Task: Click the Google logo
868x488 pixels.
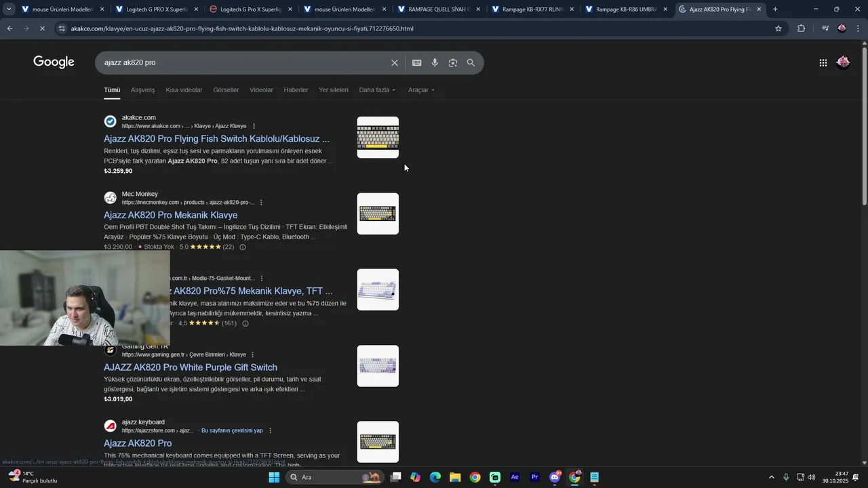Action: (54, 62)
